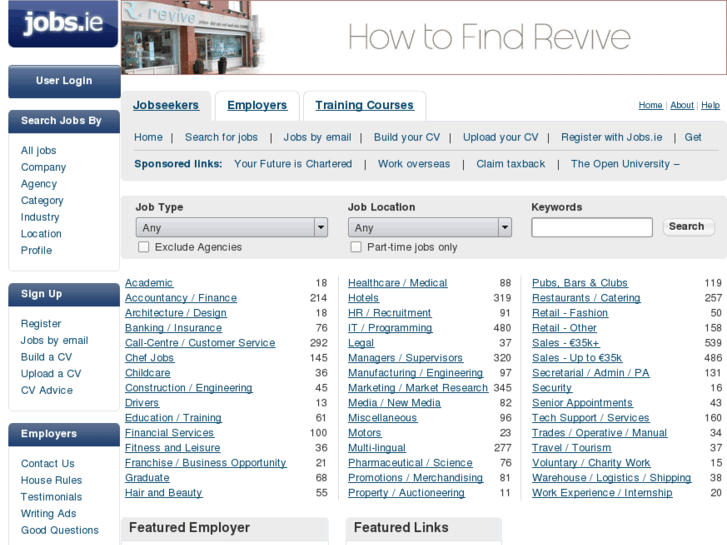Open CV Advice in the sidebar
This screenshot has width=727, height=545.
click(x=47, y=391)
